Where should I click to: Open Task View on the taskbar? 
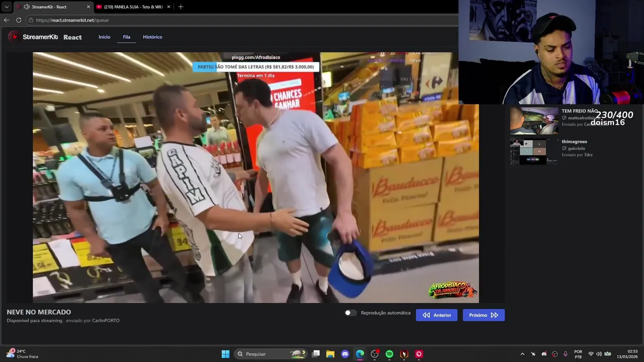316,354
